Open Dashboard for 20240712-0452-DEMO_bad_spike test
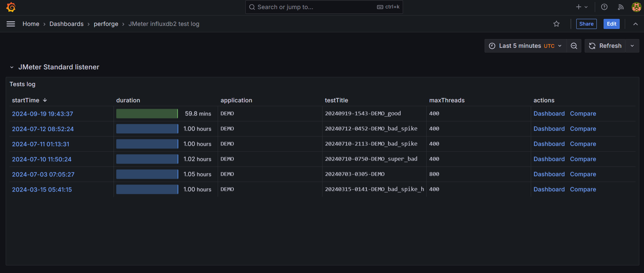The width and height of the screenshot is (644, 273). click(x=549, y=129)
